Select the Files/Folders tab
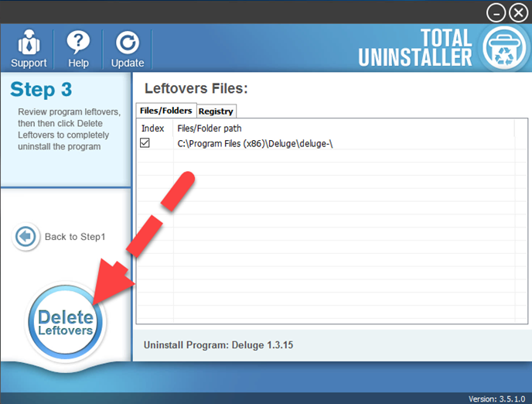This screenshot has width=532, height=404. [x=165, y=111]
